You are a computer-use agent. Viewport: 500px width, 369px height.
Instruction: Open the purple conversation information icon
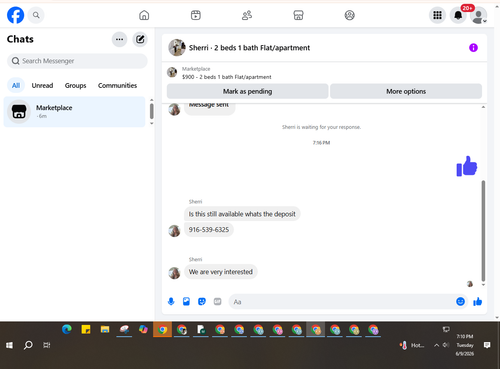pos(473,48)
